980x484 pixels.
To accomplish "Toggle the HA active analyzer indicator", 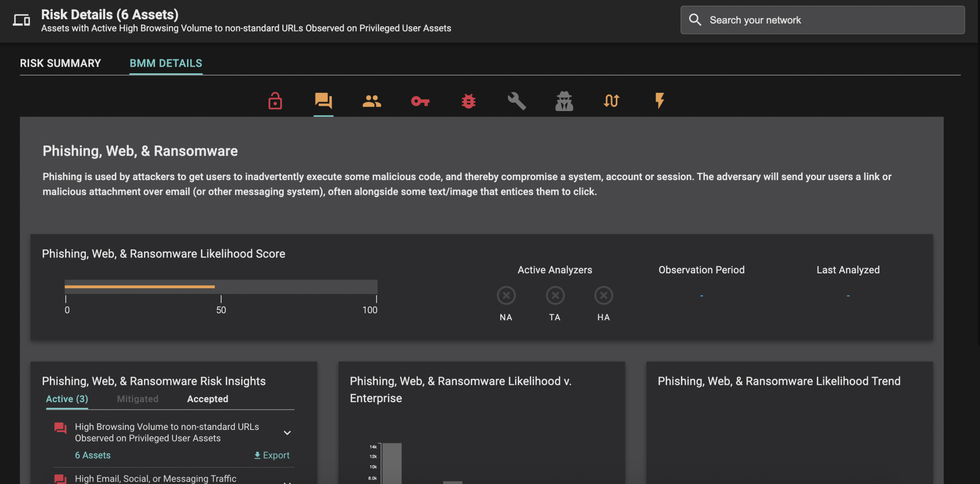I will pyautogui.click(x=603, y=295).
